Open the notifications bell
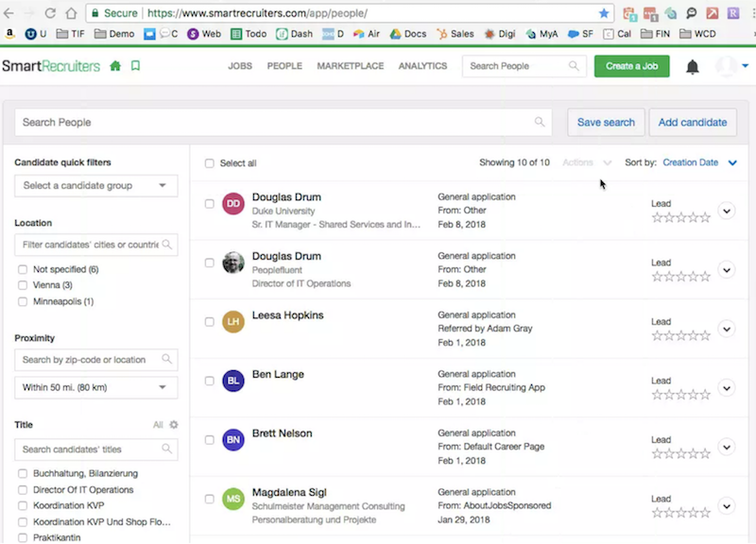This screenshot has width=756, height=544. (x=693, y=66)
